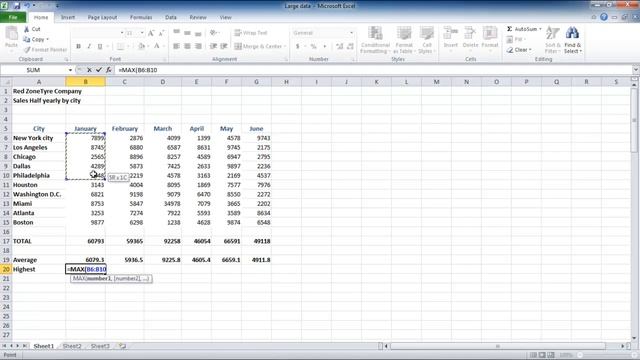Click the Fill icon in Editing group
This screenshot has height=360, width=640.
[x=510, y=39]
